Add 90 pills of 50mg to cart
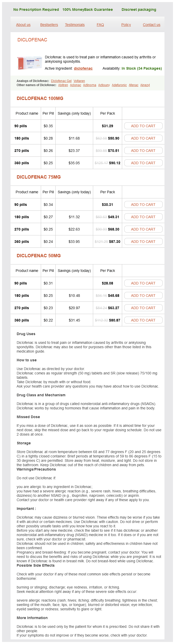Screen dimensions: 175x644 [143, 283]
